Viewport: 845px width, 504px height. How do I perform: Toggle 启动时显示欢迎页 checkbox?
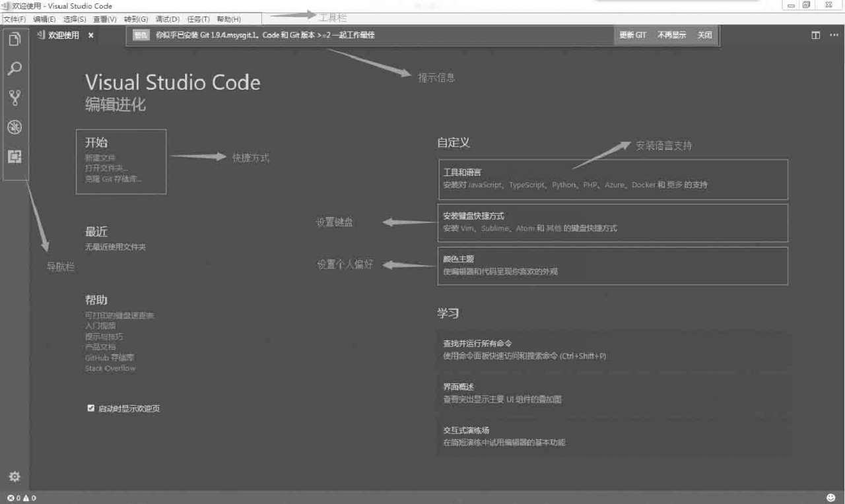(91, 408)
